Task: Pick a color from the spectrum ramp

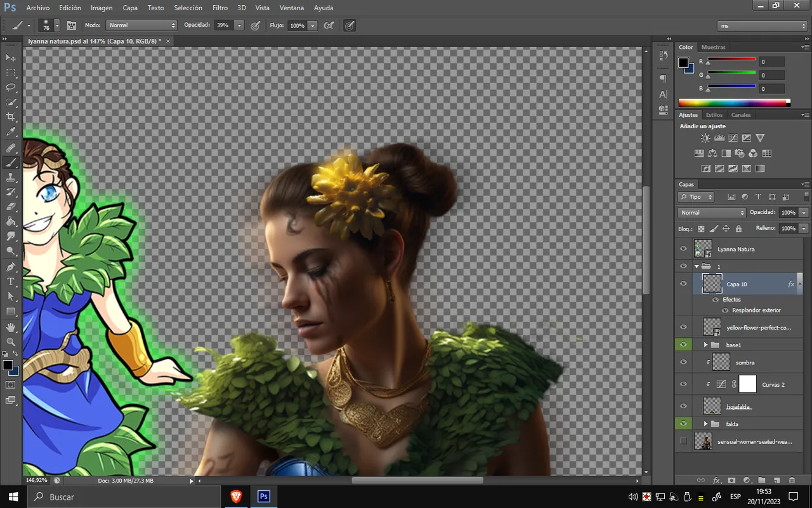Action: [x=734, y=103]
